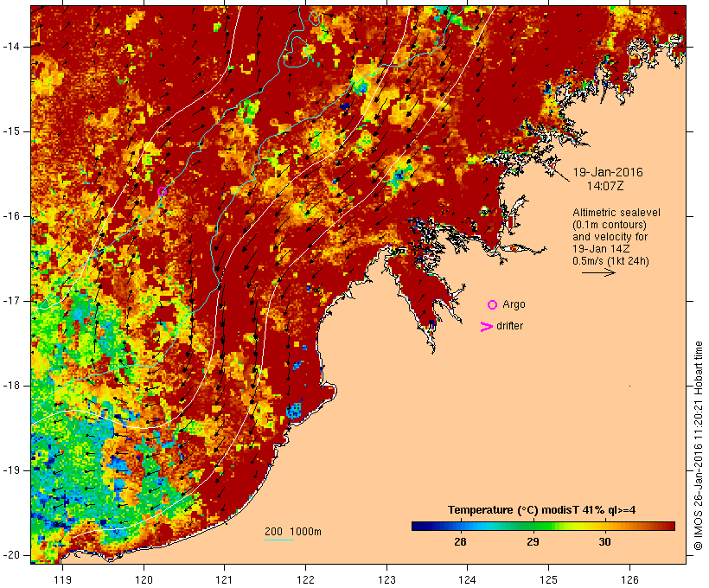This screenshot has width=709, height=588.
Task: Click the 'Argo' legend label
Action: 514,304
